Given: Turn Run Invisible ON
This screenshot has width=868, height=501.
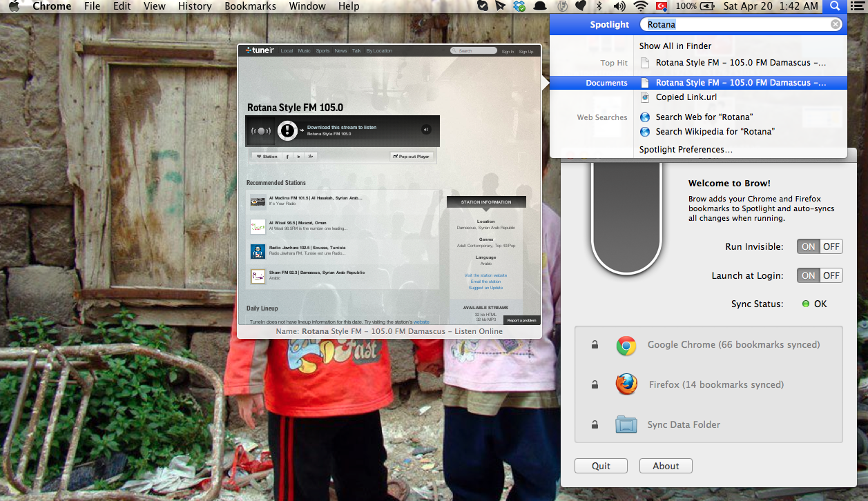Looking at the screenshot, I should [808, 246].
